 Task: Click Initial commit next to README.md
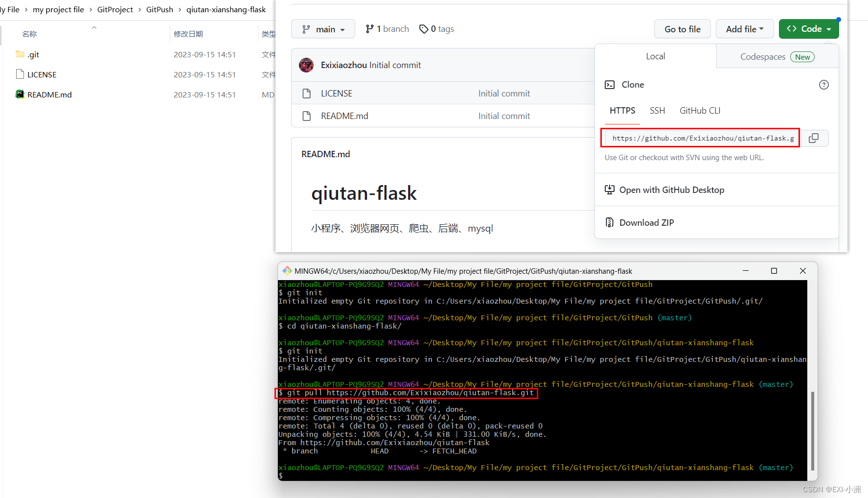(504, 116)
